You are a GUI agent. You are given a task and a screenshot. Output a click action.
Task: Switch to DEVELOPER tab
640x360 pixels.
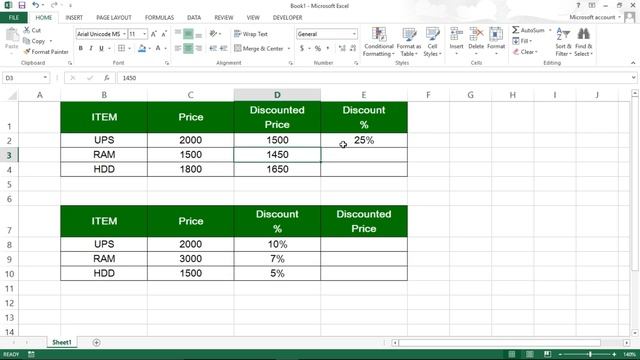[287, 18]
